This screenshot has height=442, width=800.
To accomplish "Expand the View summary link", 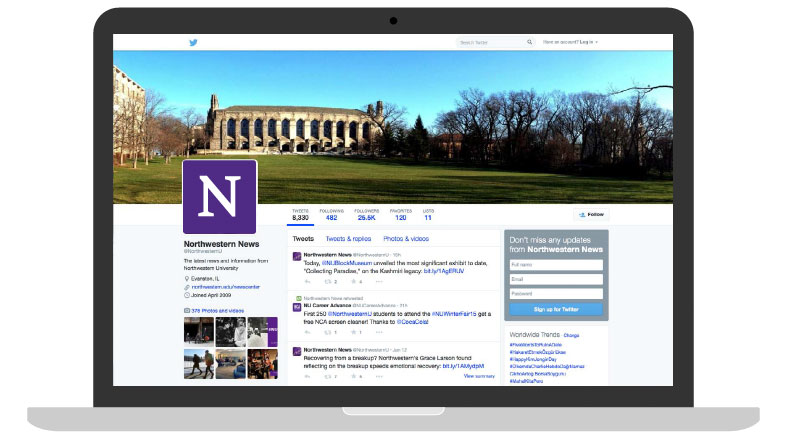I will [479, 376].
